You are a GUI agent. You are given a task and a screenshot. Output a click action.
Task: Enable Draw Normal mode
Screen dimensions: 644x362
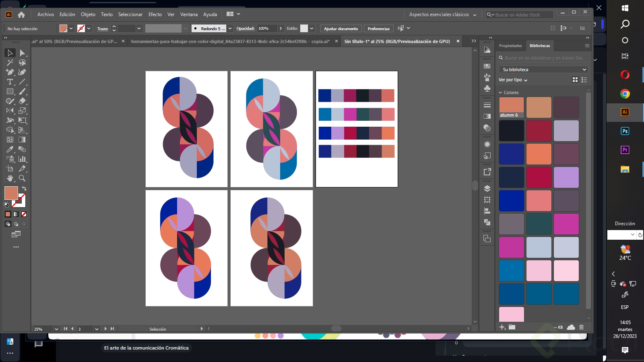[8, 224]
